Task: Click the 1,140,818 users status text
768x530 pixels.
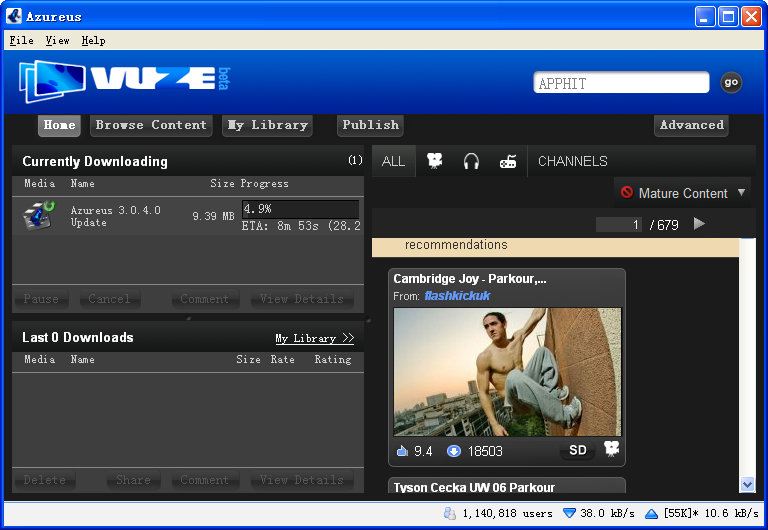Action: pyautogui.click(x=507, y=513)
